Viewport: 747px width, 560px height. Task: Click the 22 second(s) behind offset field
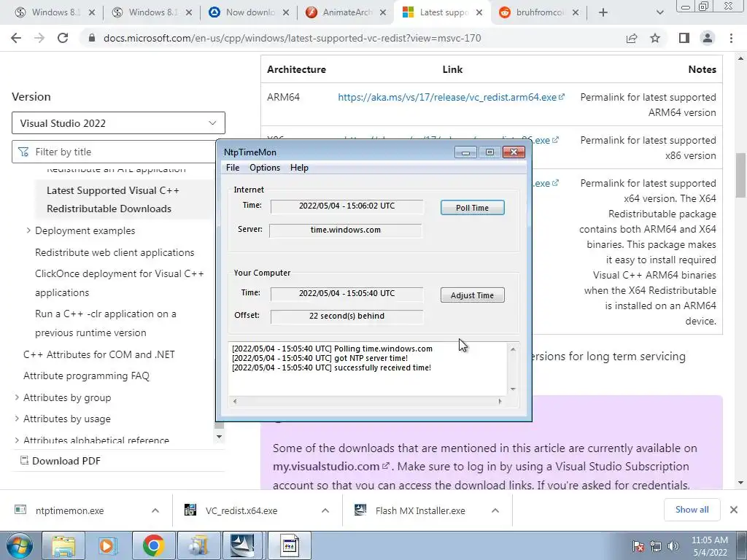coord(347,316)
